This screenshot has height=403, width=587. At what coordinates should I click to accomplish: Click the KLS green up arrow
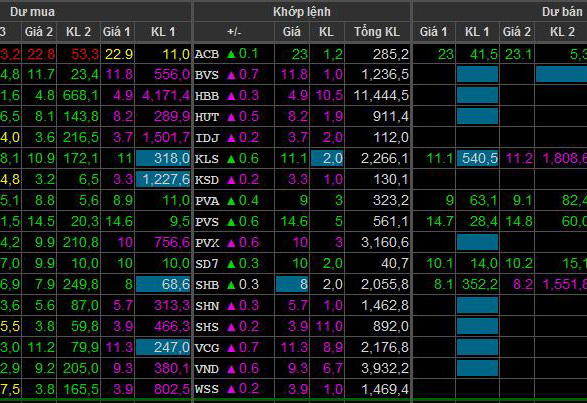pyautogui.click(x=231, y=159)
